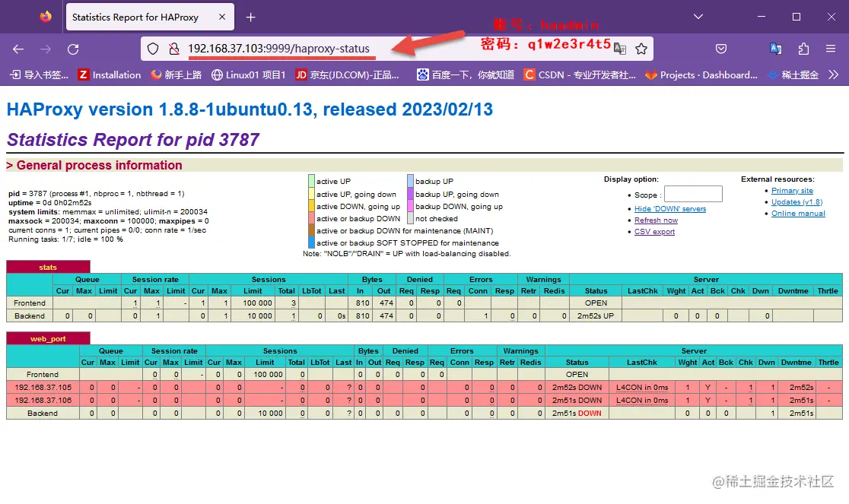
Task: Click the active UP legend color box
Action: tap(311, 181)
